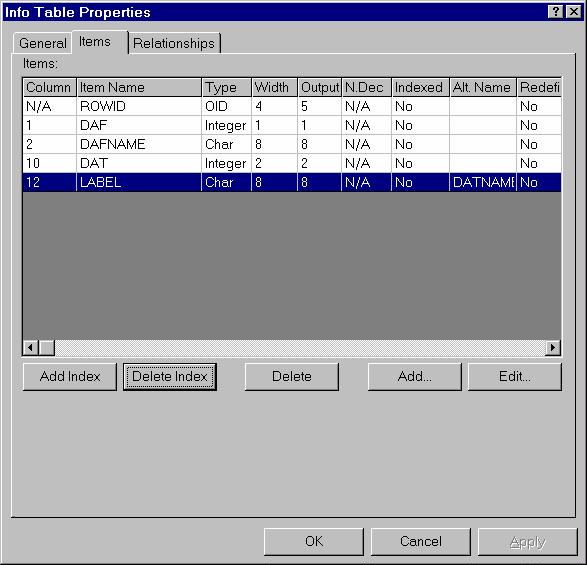The width and height of the screenshot is (587, 565).
Task: Close the Info Table Properties dialog
Action: 574,12
